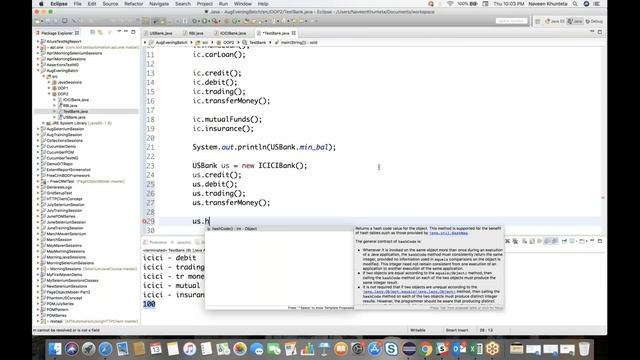
Task: Select the CollectionsSessions project
Action: pos(64,140)
